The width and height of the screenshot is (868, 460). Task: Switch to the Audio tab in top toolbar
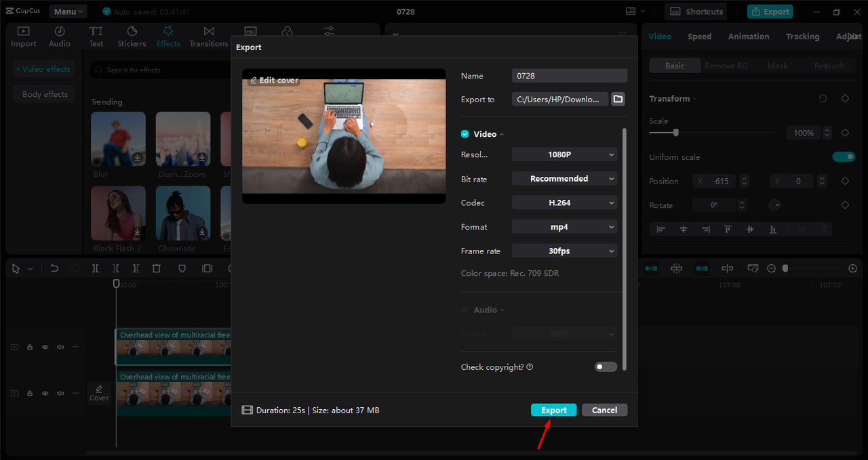60,37
